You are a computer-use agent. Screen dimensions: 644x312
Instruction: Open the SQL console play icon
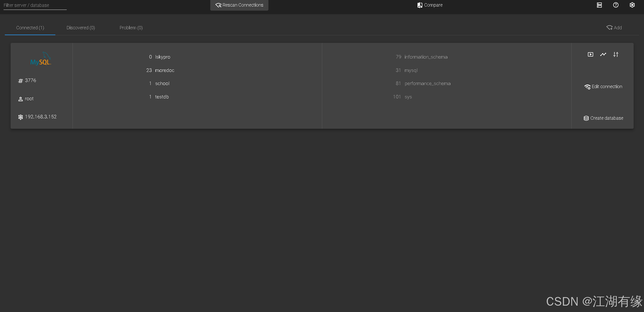[590, 55]
